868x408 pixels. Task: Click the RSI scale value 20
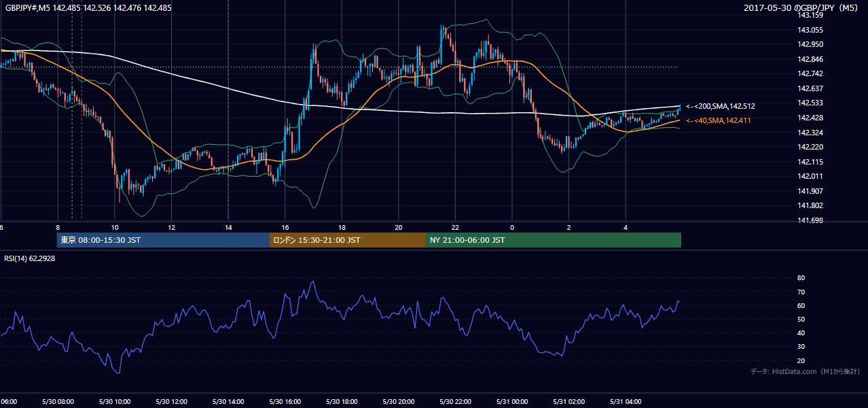(801, 360)
